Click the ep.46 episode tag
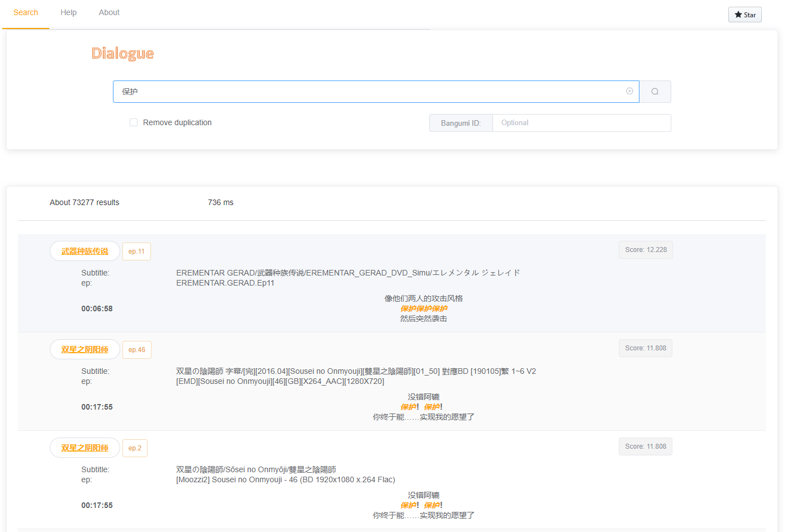This screenshot has width=787, height=532. click(136, 350)
